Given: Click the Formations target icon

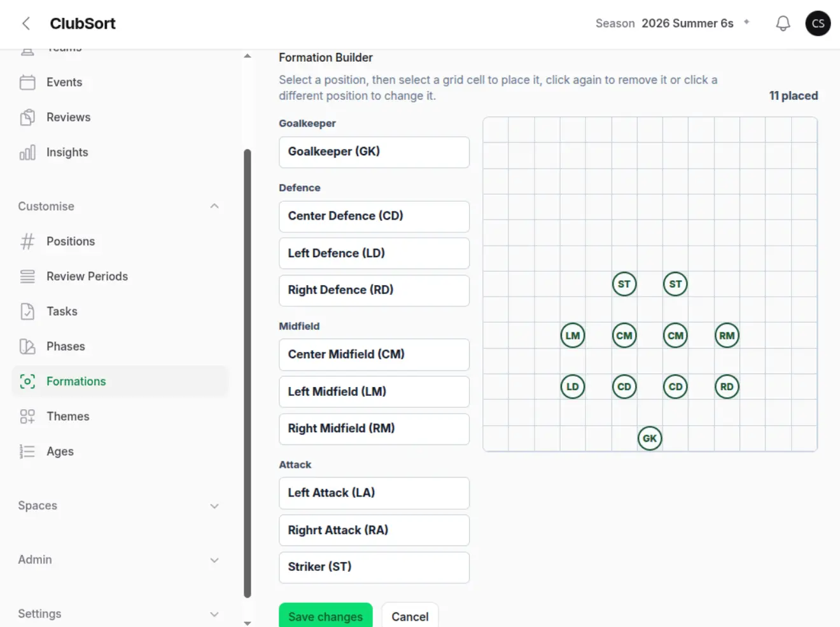Looking at the screenshot, I should [27, 381].
